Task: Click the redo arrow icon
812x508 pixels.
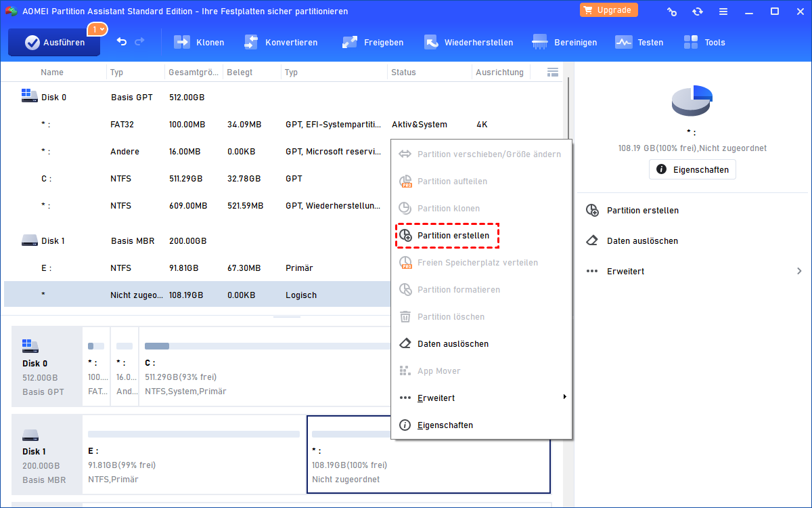Action: (x=139, y=42)
